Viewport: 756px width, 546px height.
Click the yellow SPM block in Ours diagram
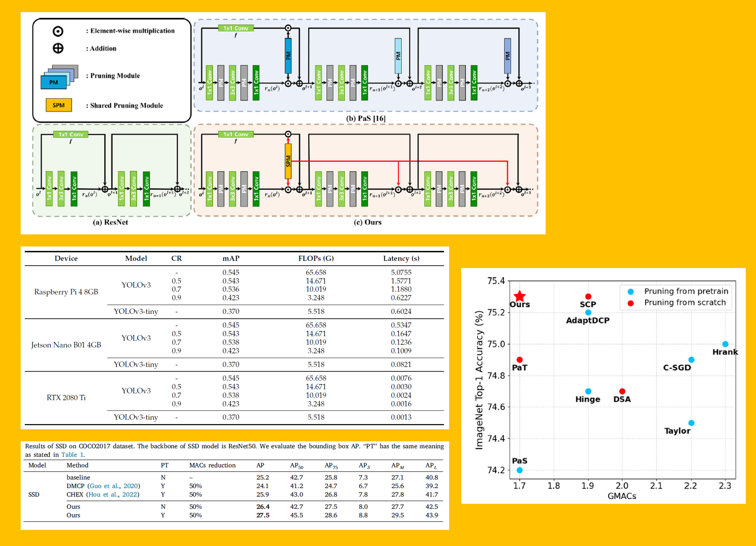coord(288,161)
